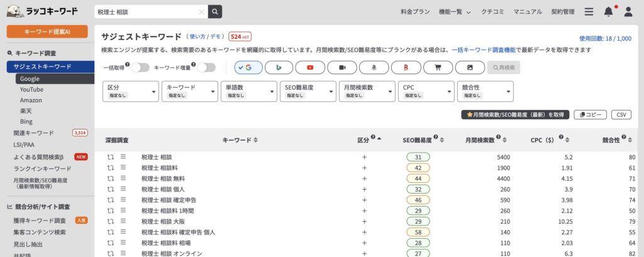Toggle the 一括取得 switch
The image size is (644, 257).
(x=140, y=67)
